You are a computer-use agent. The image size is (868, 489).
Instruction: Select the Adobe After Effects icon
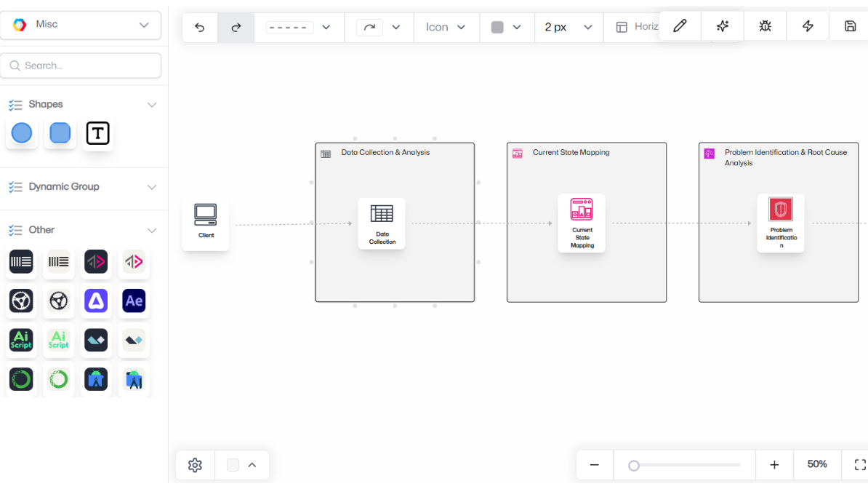click(x=134, y=300)
